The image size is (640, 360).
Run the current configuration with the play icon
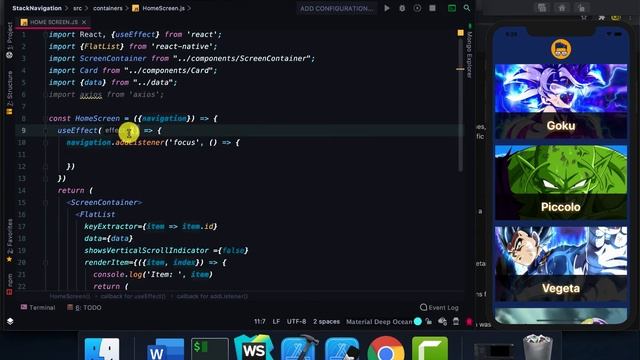tap(387, 8)
